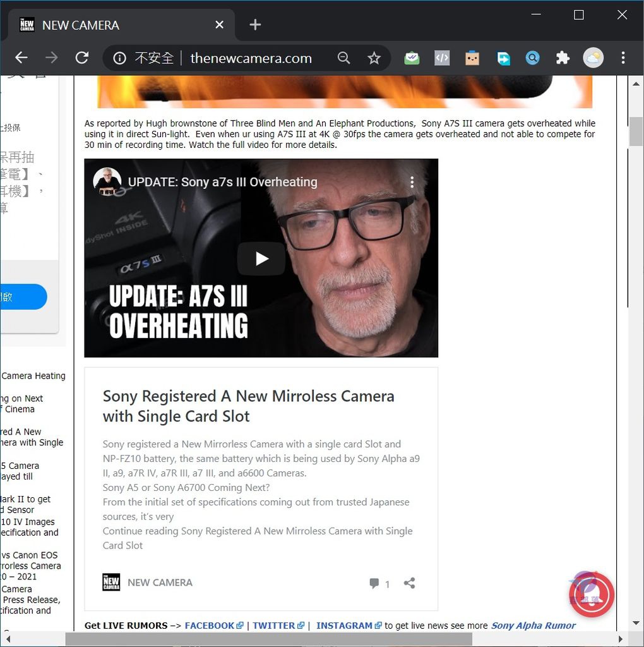Open sidebar link '10 IV Images'
This screenshot has height=647, width=644.
(x=29, y=527)
